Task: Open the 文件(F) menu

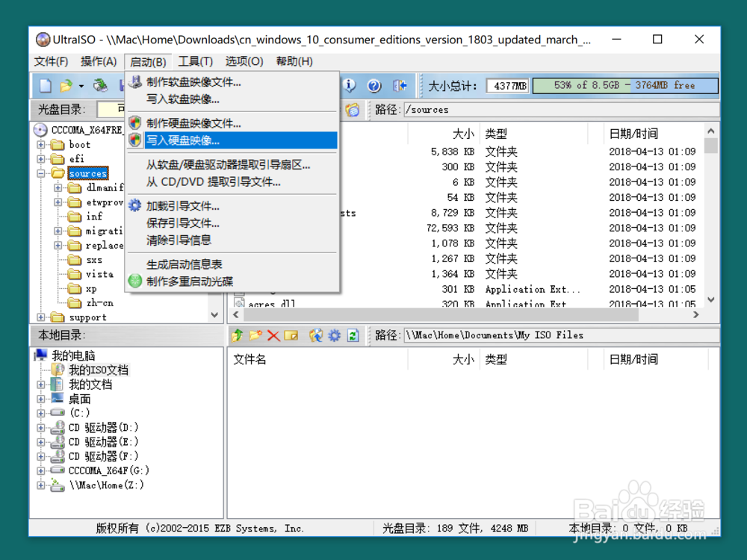Action: [x=51, y=61]
